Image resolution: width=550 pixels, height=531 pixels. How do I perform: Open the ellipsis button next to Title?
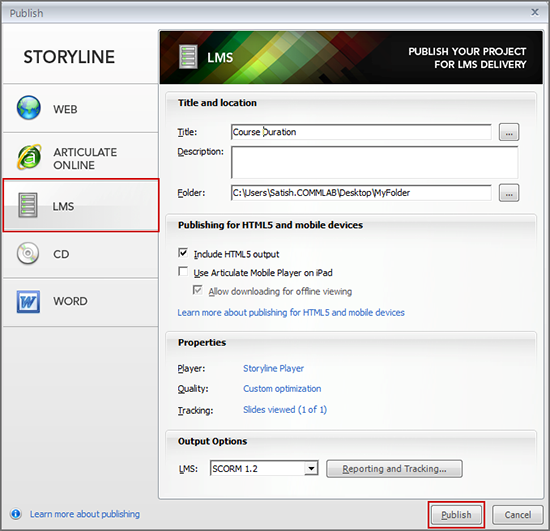pos(509,132)
